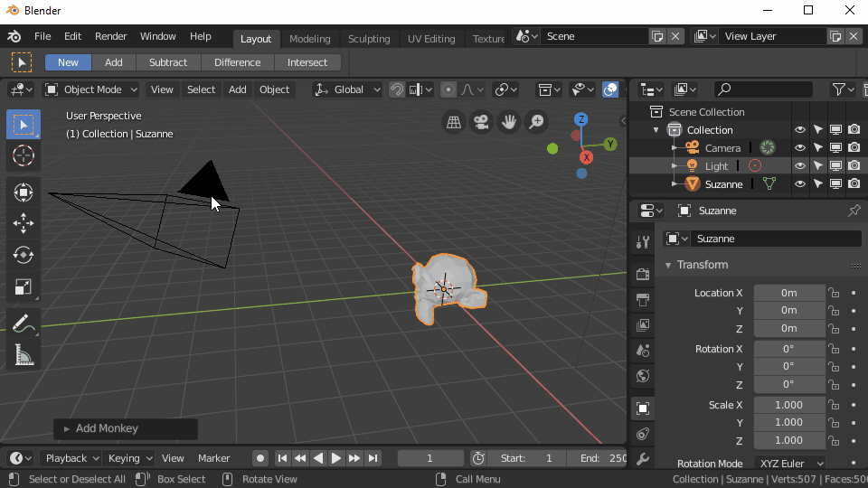Toggle auto keying record button
868x488 pixels.
point(259,458)
